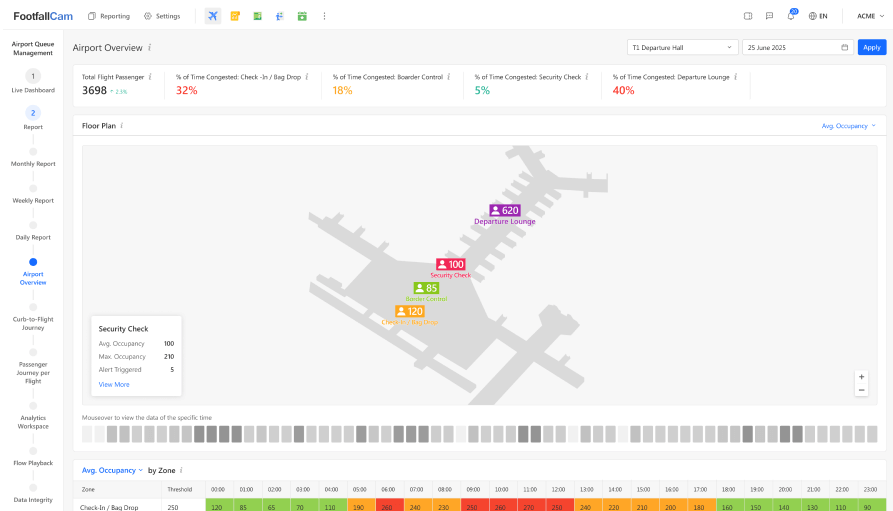Open the Settings menu
This screenshot has width=893, height=511.
coord(162,16)
